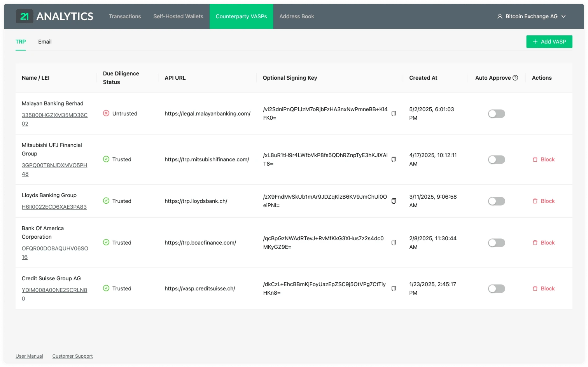Click the Add VASP button
The image size is (588, 367).
(549, 42)
